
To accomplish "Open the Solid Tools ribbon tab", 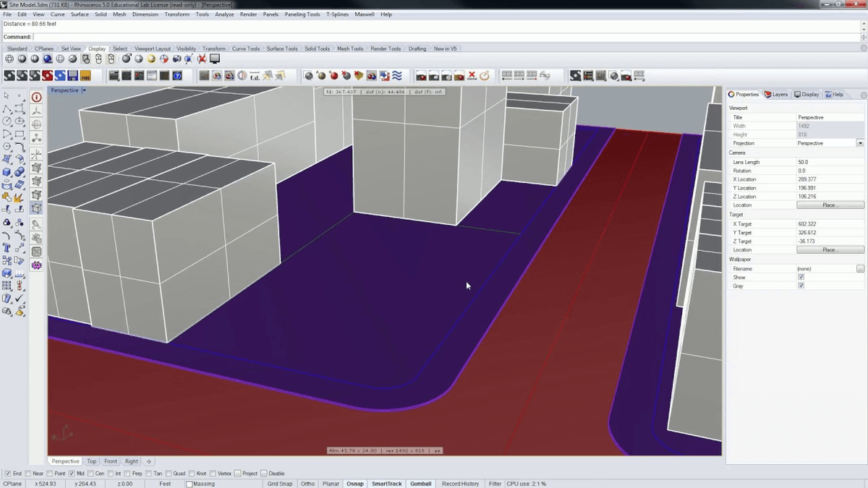I will (316, 48).
